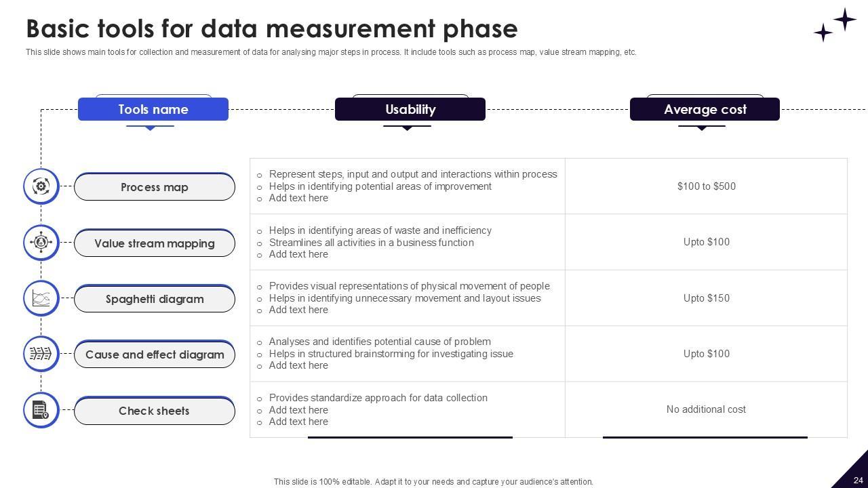Select the Tools name header
This screenshot has width=868, height=488.
point(153,109)
